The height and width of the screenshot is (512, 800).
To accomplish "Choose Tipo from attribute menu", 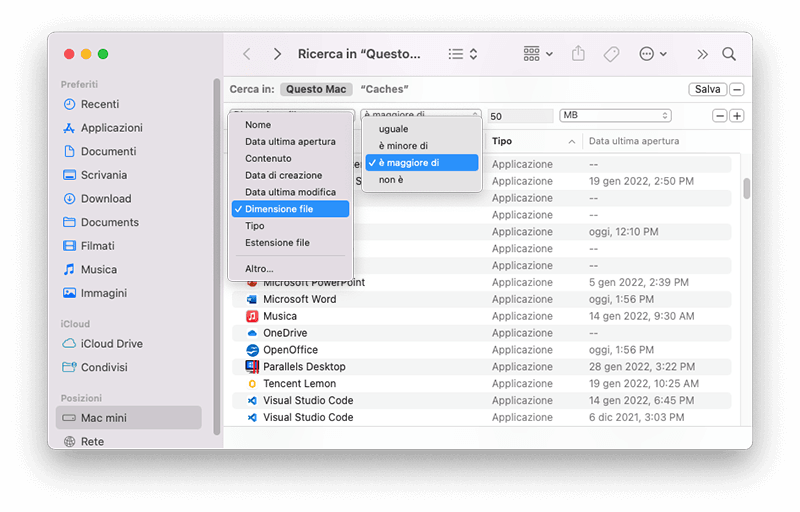I will click(x=290, y=226).
